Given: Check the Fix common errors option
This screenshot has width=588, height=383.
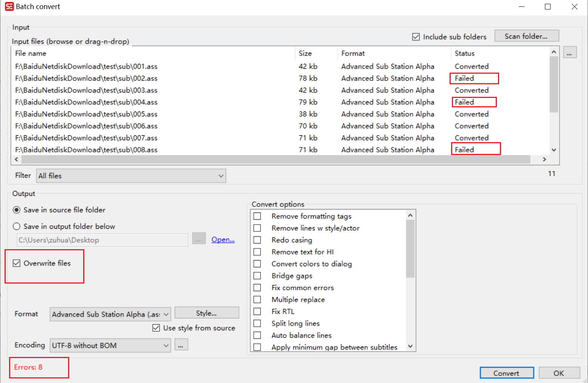Looking at the screenshot, I should point(258,287).
